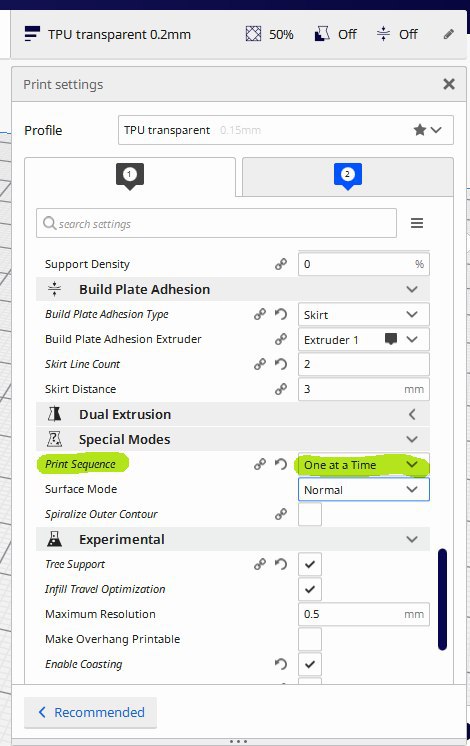Uncheck Enable Coasting checkbox
This screenshot has height=746, width=470.
(310, 664)
